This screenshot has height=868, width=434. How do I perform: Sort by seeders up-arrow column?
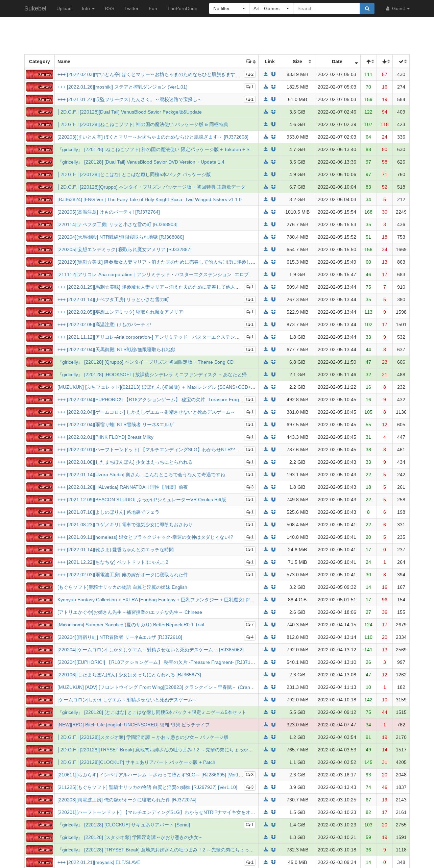click(x=368, y=62)
